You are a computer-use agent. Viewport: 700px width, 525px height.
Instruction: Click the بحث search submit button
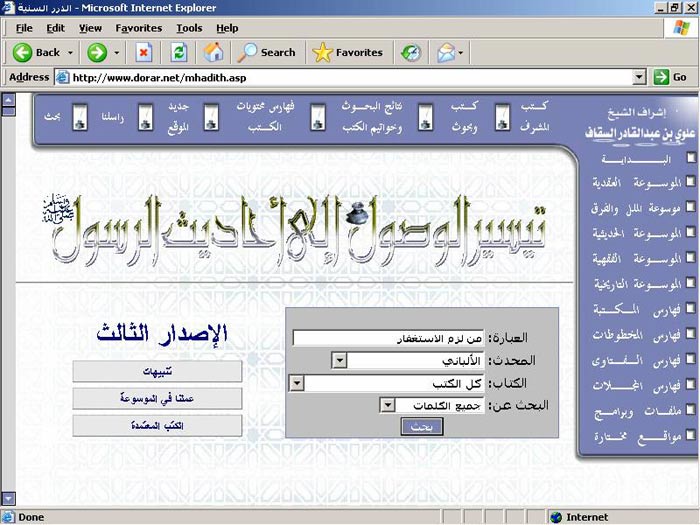tap(422, 427)
